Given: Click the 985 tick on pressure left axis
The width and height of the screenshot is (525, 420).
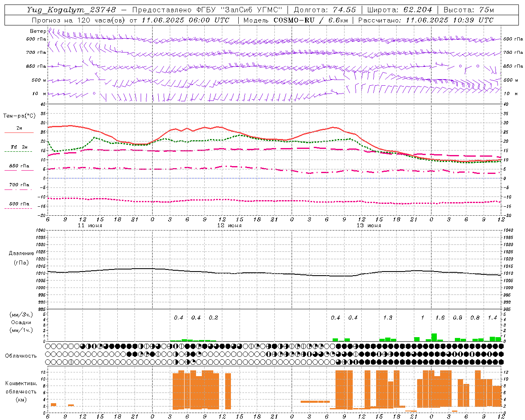Looking at the screenshot, I should tap(42, 309).
